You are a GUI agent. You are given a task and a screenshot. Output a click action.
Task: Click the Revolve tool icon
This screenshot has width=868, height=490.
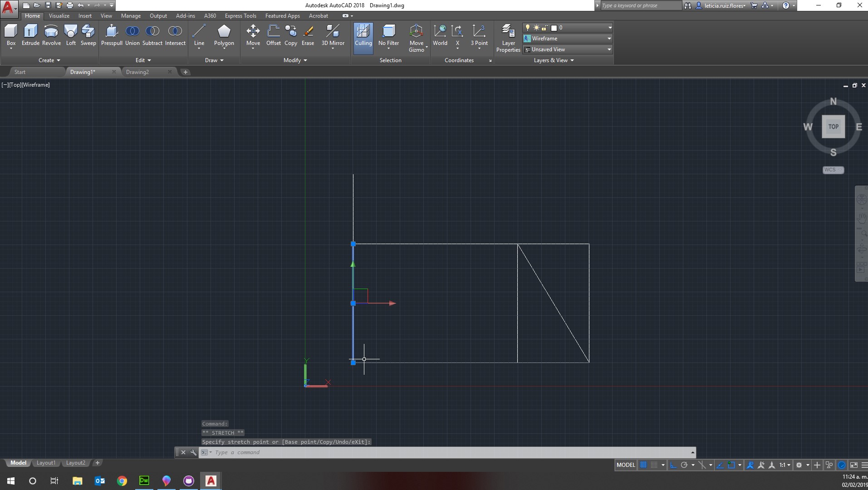(51, 35)
